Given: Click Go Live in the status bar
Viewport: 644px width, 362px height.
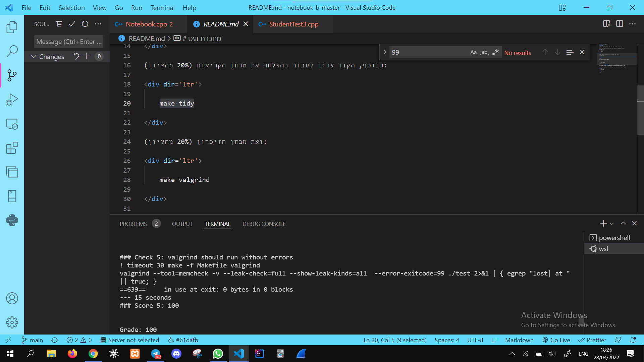Looking at the screenshot, I should point(556,340).
